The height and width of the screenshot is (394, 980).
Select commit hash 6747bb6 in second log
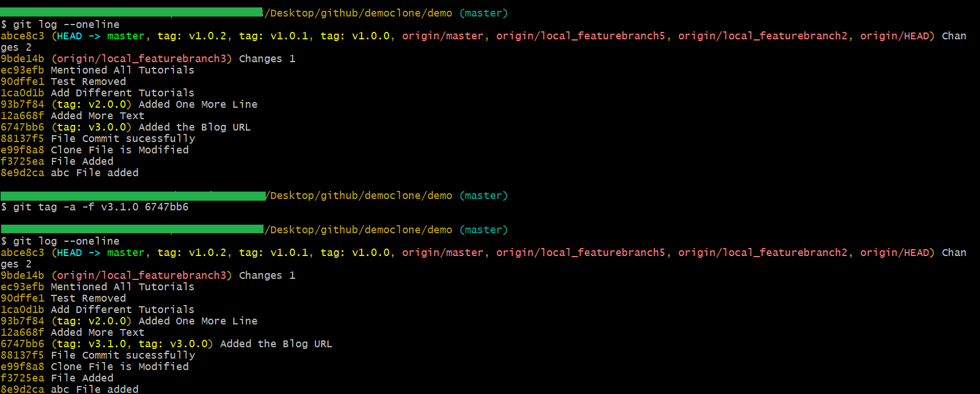[22, 344]
